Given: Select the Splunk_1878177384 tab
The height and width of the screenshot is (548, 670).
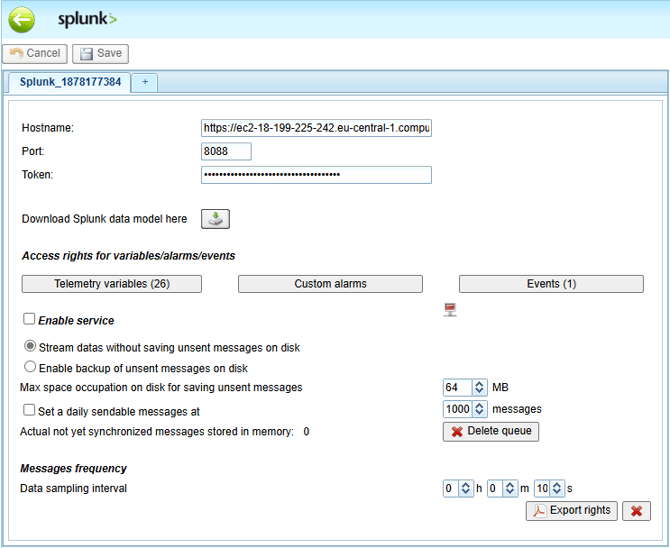Looking at the screenshot, I should 70,82.
